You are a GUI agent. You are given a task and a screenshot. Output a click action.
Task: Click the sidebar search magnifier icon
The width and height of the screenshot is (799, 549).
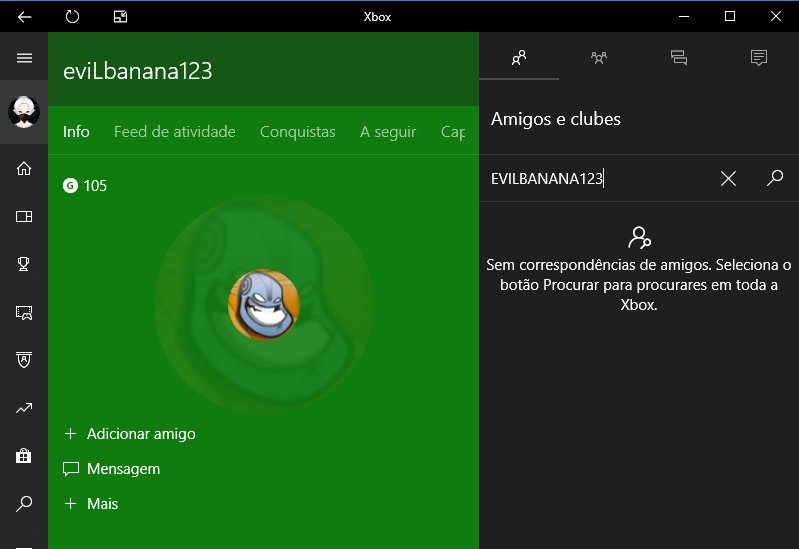tap(24, 504)
